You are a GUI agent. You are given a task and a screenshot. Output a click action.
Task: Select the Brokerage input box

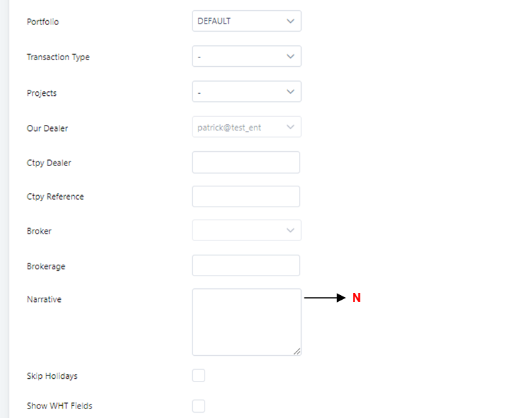pyautogui.click(x=246, y=265)
